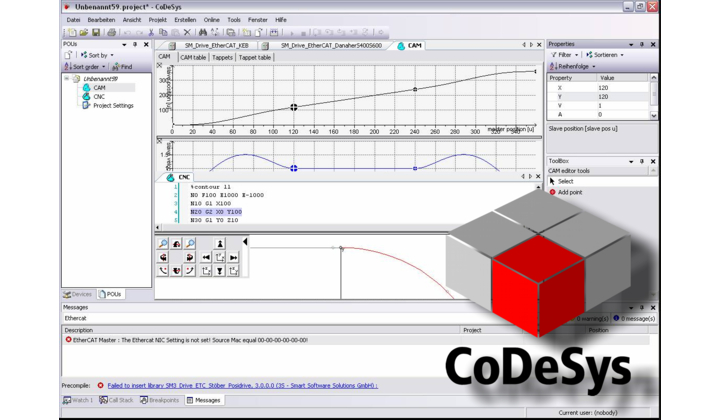720x420 pixels.
Task: Switch to the Watch 1 tab
Action: point(78,400)
